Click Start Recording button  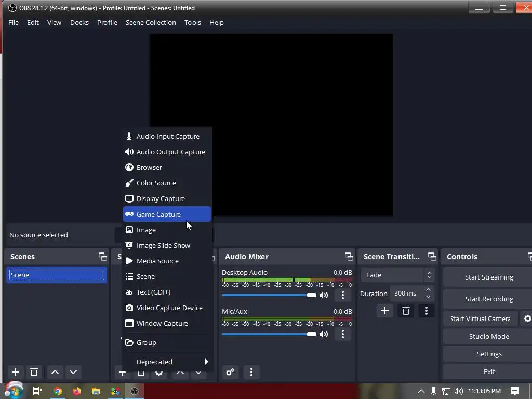click(x=488, y=299)
